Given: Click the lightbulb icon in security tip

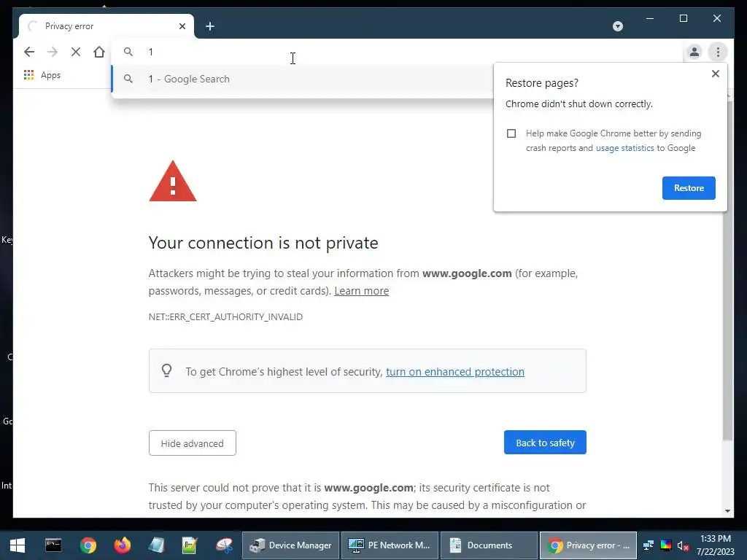Looking at the screenshot, I should coord(166,370).
